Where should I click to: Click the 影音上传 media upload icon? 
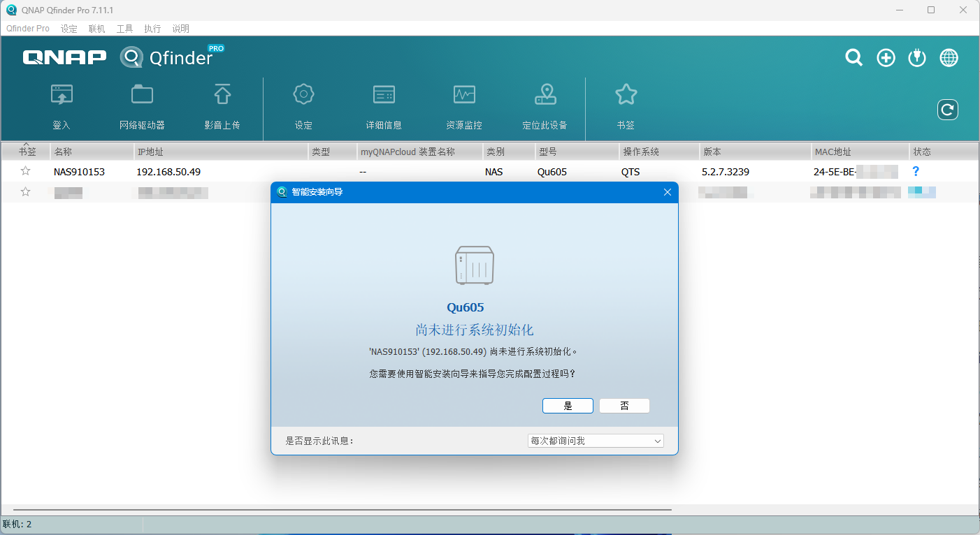[222, 95]
